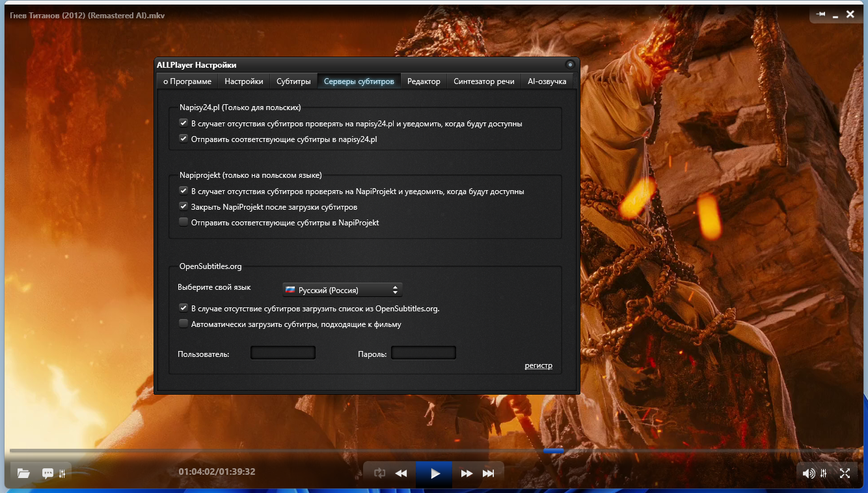Viewport: 868px width, 493px height.
Task: Click the Пользователь input field
Action: coord(283,353)
